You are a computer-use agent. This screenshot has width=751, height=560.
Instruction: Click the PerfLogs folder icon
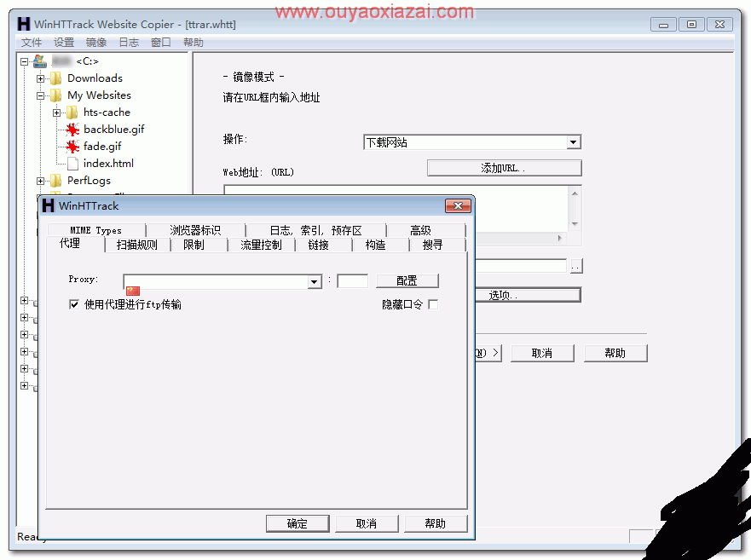click(56, 181)
